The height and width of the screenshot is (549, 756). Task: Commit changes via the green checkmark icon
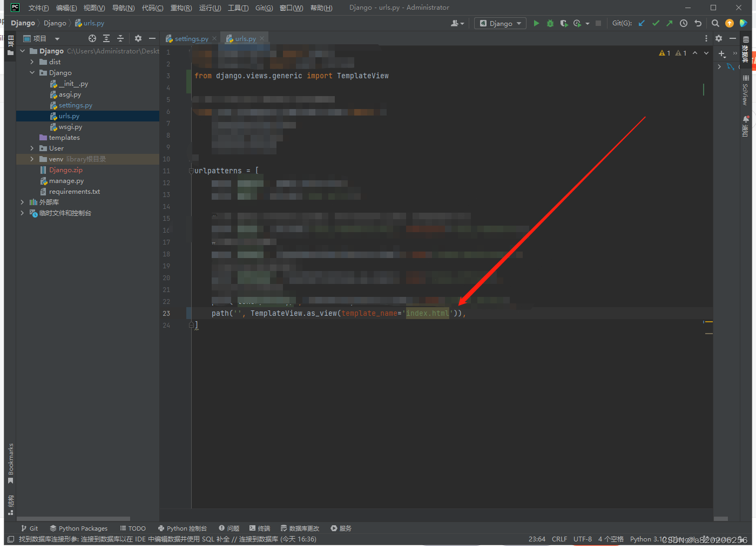[655, 23]
